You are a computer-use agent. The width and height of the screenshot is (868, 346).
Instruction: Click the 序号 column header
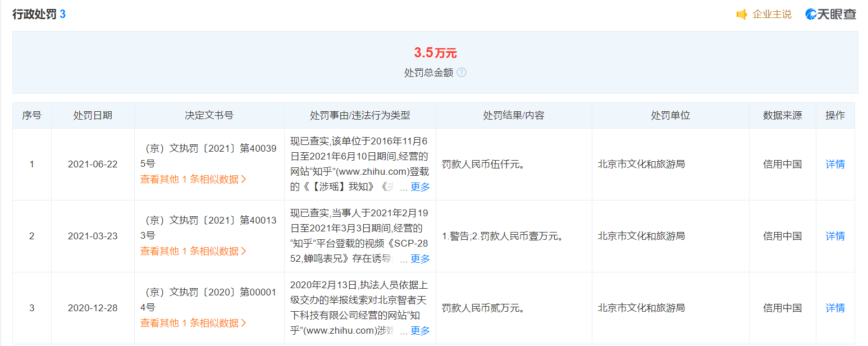point(31,115)
